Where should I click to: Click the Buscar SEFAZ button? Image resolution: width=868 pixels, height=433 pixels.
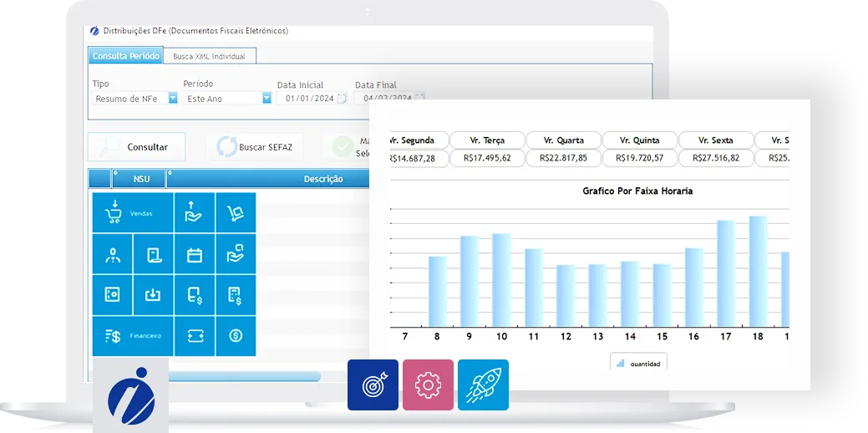point(255,147)
